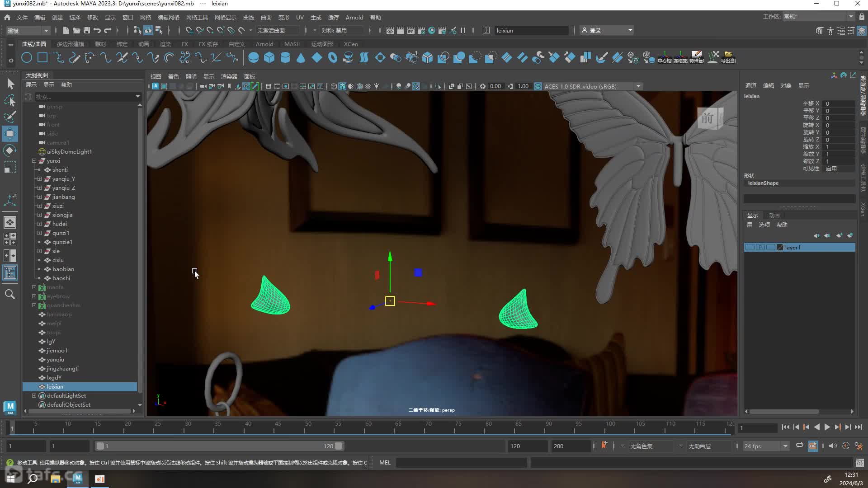
Task: Toggle the cached playback icon
Action: click(x=813, y=446)
